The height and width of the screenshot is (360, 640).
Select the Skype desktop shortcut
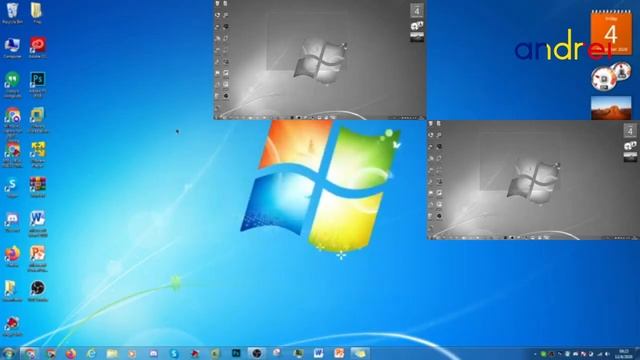tap(12, 188)
